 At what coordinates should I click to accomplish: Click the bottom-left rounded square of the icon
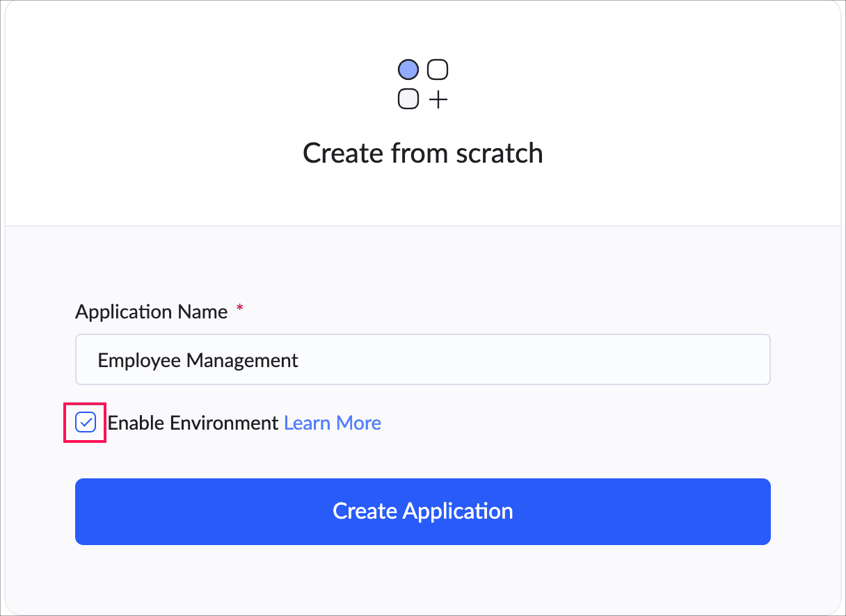point(408,99)
